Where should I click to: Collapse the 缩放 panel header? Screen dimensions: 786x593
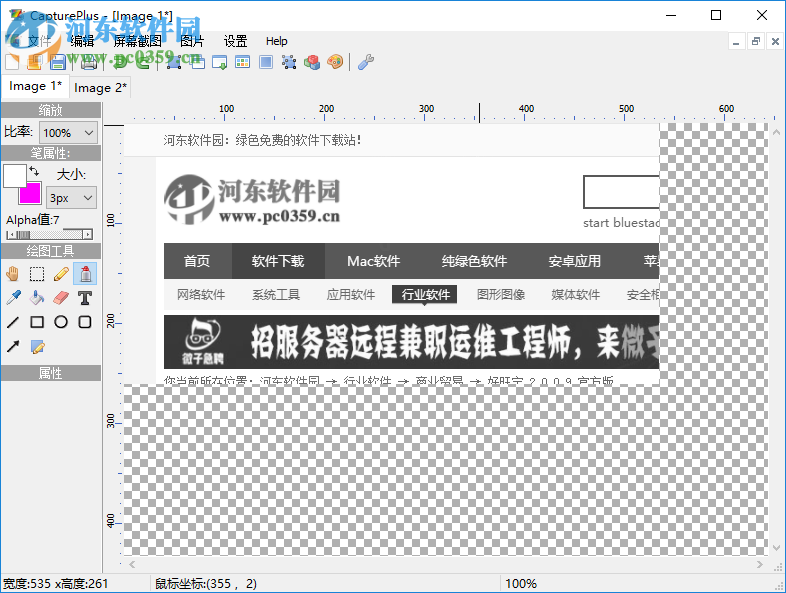coord(51,110)
